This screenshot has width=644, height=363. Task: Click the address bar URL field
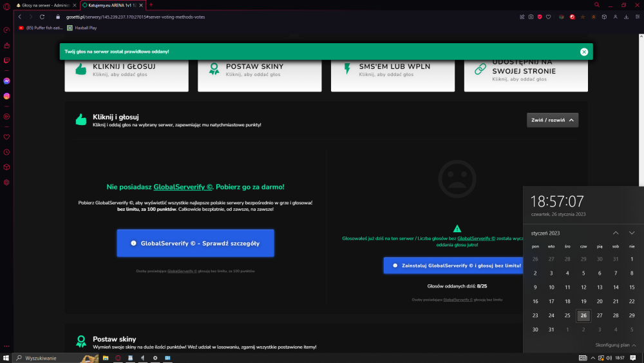click(x=287, y=17)
